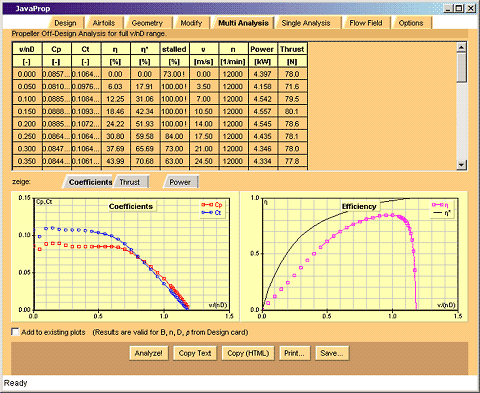
Task: Select the v/nD cell 0.000
Action: pos(27,74)
